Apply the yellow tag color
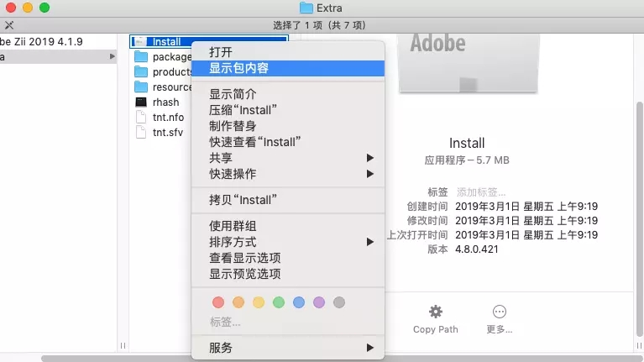Viewport: 644px width, 362px height. [x=259, y=302]
